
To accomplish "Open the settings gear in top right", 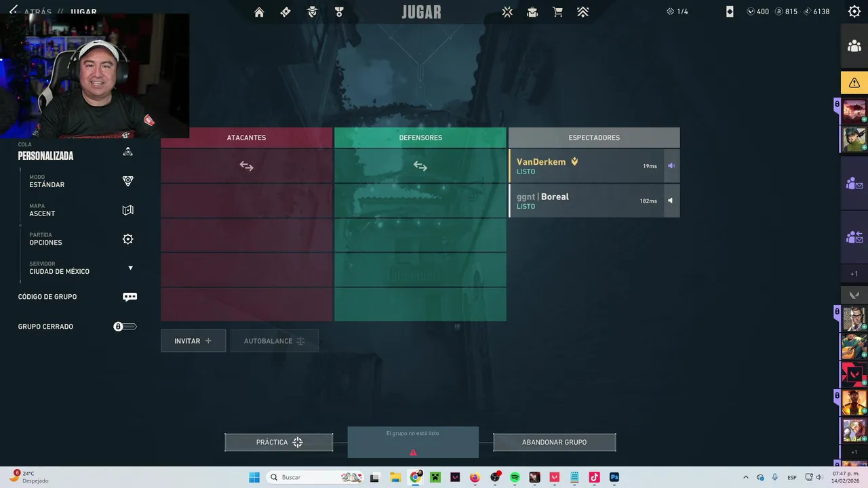I will coord(854,12).
